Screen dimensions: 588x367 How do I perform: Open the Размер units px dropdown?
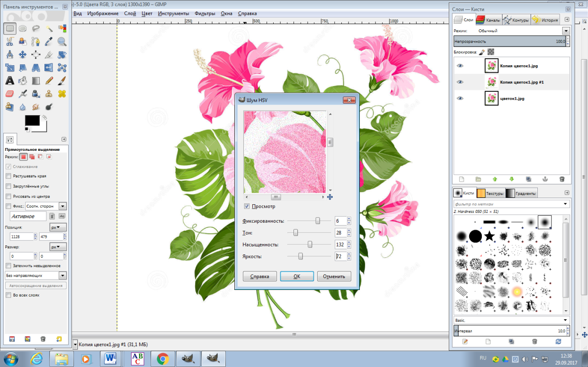tap(58, 247)
